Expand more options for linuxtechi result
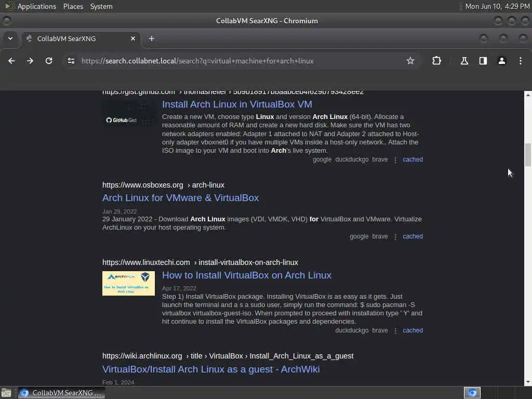Viewport: 532px width, 399px height. [x=395, y=331]
